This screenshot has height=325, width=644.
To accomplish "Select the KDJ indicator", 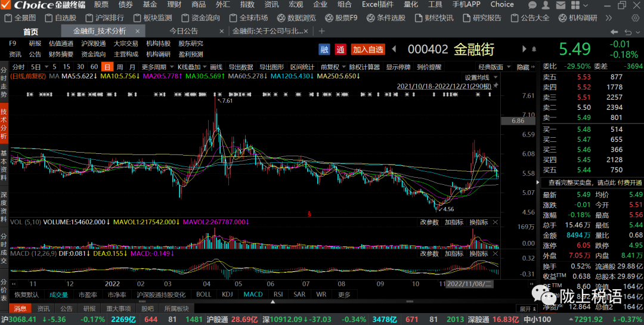I will 227,295.
